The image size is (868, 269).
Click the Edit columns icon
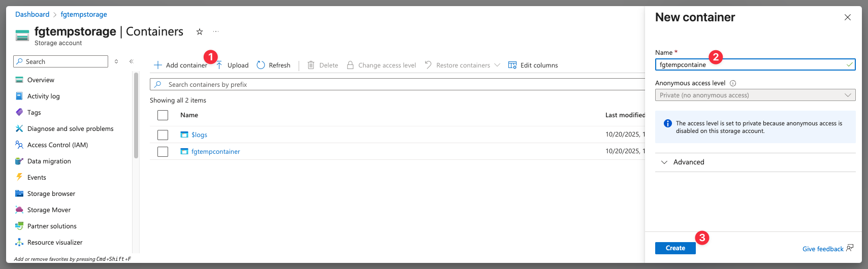tap(512, 65)
